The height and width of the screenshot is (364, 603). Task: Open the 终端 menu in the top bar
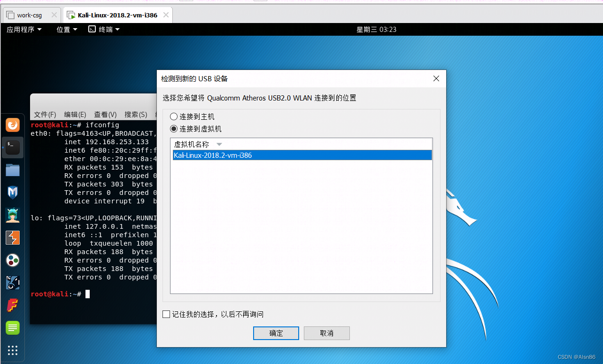coord(104,29)
